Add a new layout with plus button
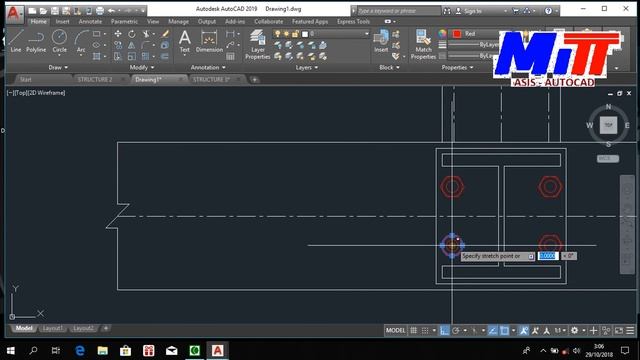 106,328
